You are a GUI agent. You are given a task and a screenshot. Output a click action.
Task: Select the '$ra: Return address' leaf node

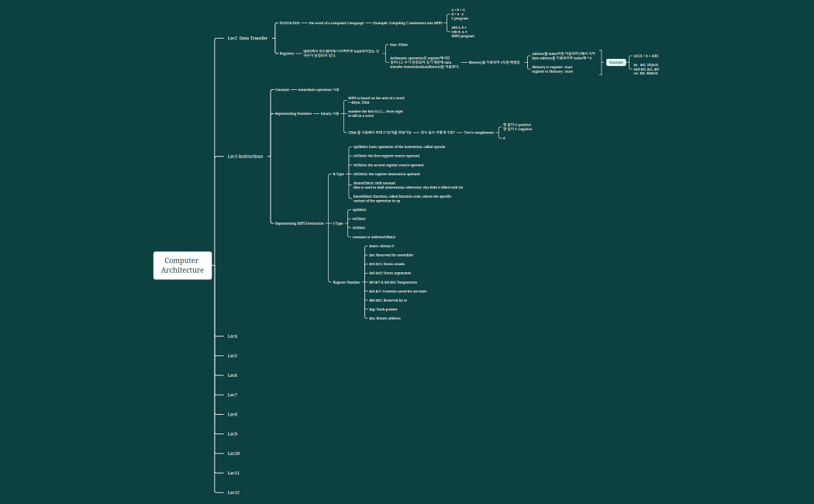[x=385, y=318]
